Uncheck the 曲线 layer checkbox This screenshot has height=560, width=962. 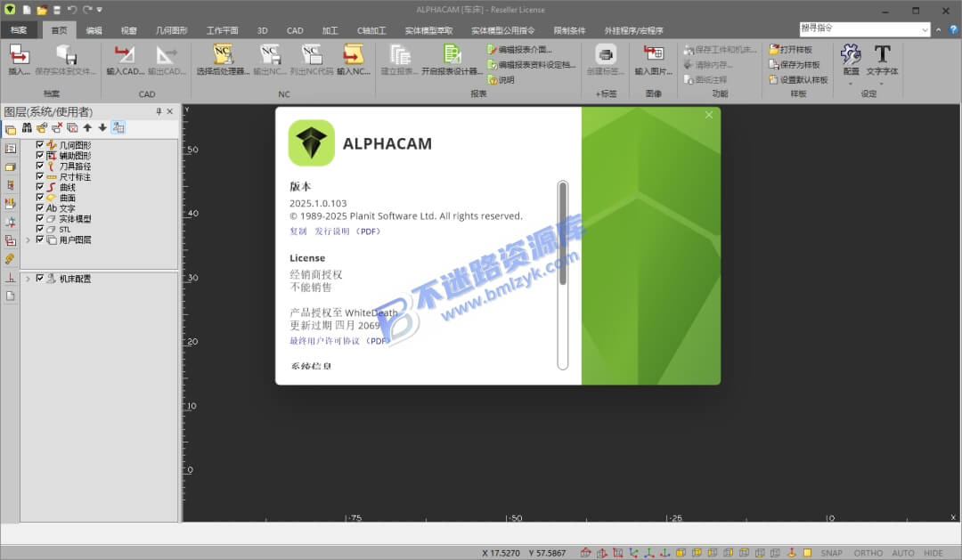coord(40,186)
